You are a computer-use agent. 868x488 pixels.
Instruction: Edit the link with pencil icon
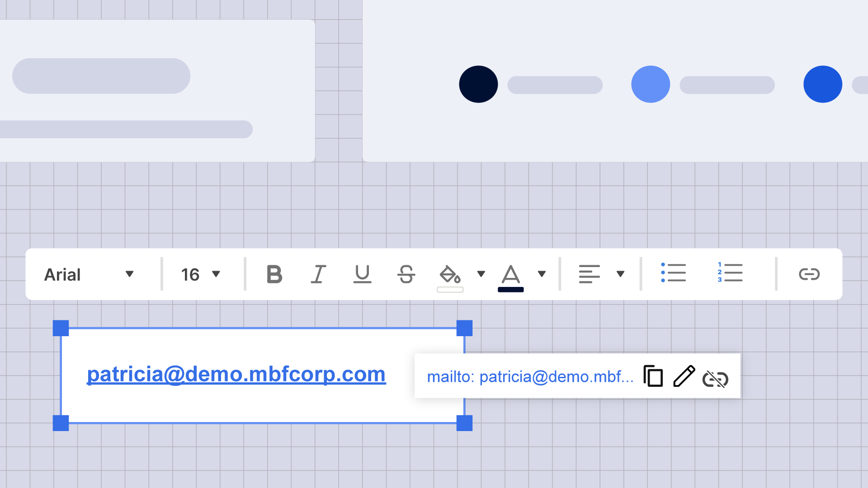point(684,376)
